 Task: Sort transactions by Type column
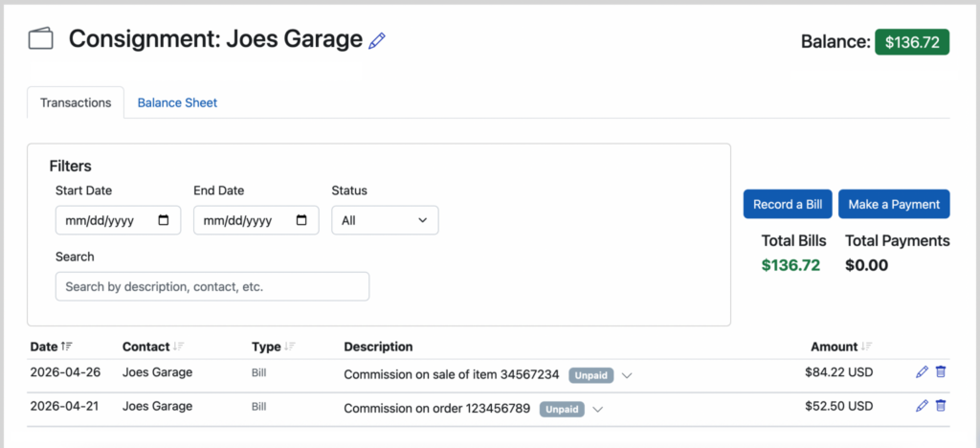click(290, 347)
